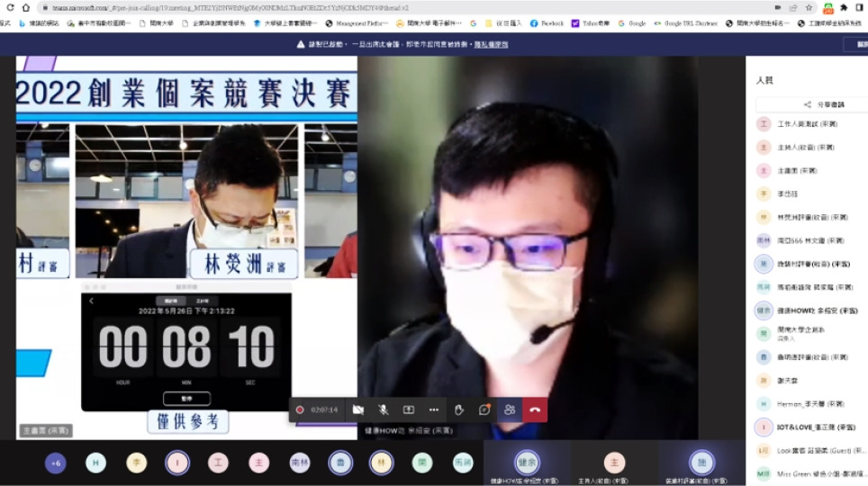Screen dimensions: 868x486
Task: Hang up with the red leave button
Action: [535, 409]
